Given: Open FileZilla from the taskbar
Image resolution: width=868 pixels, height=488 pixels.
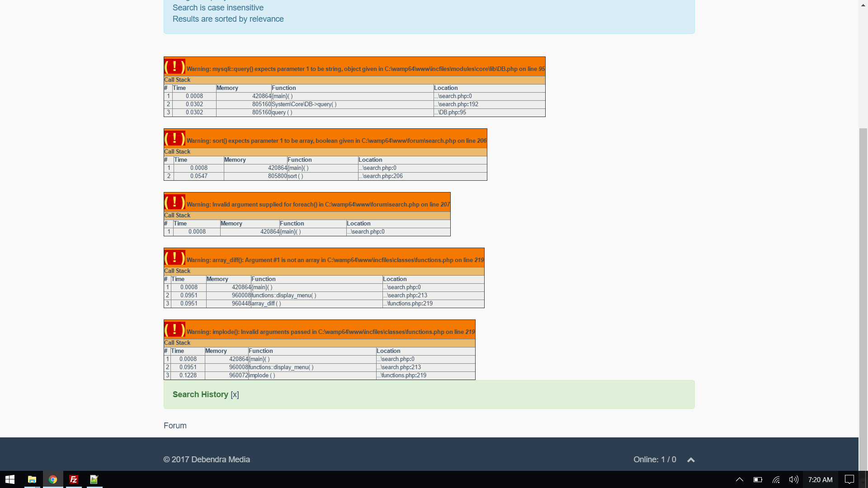Looking at the screenshot, I should point(74,479).
